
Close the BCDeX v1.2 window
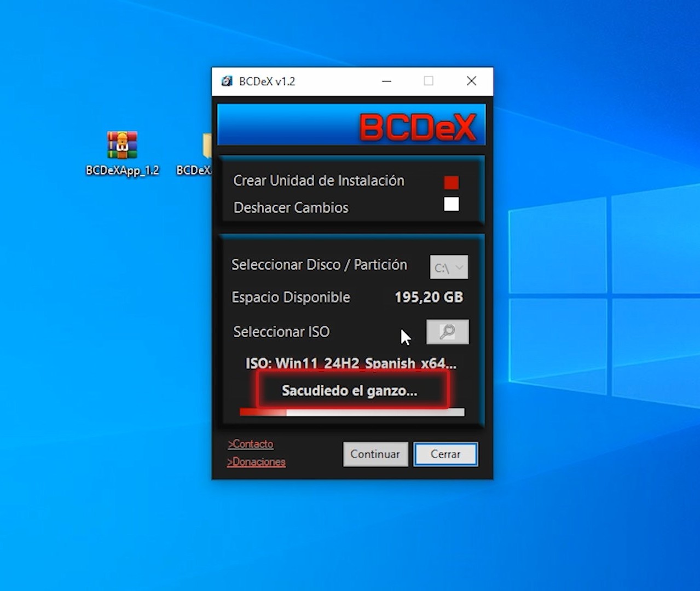(471, 81)
